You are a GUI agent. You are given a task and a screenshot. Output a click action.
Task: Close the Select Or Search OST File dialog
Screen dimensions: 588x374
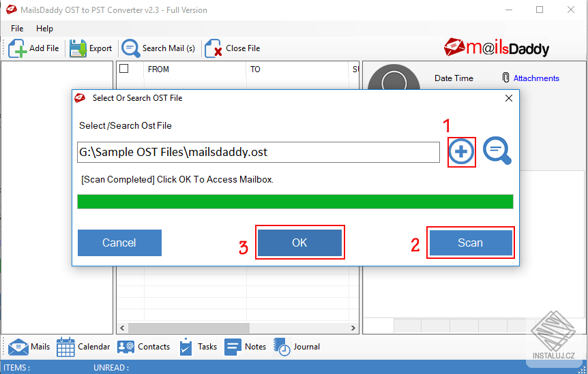(x=509, y=98)
